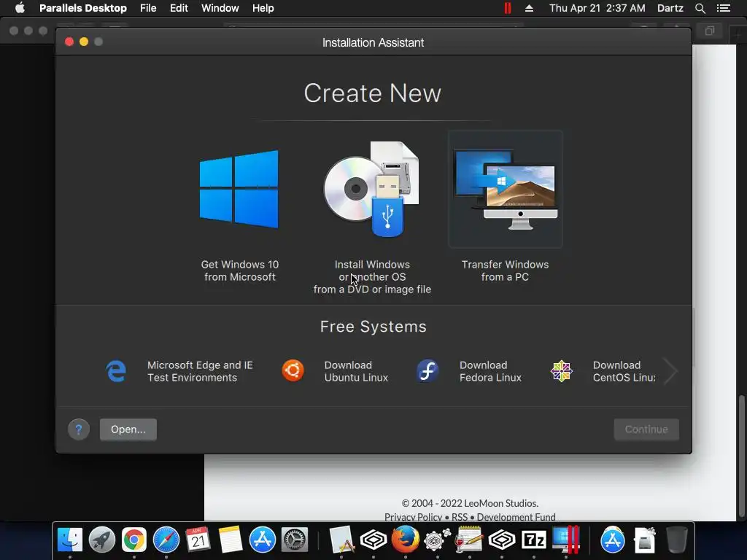The width and height of the screenshot is (747, 560).
Task: Click tab overview icon in background window
Action: click(x=710, y=31)
